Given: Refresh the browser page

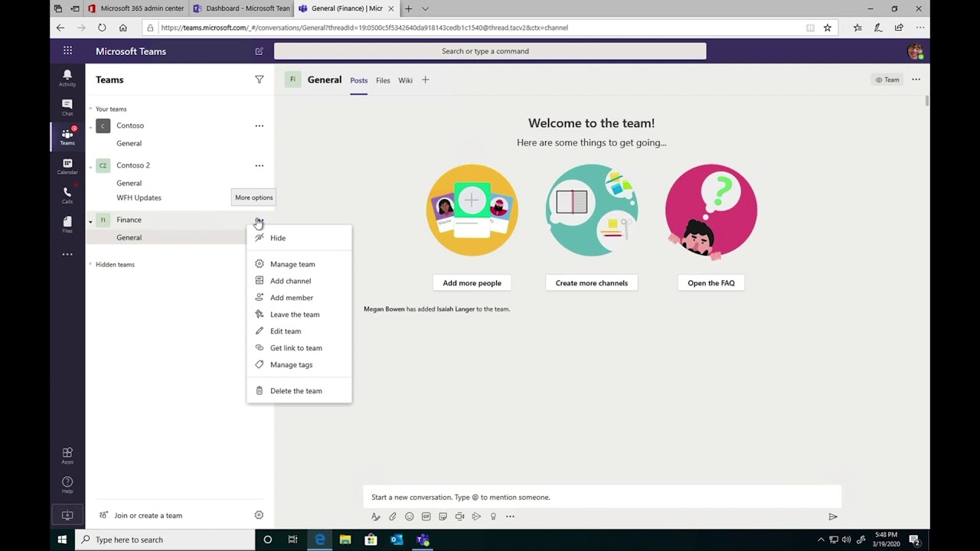Looking at the screenshot, I should [x=102, y=28].
